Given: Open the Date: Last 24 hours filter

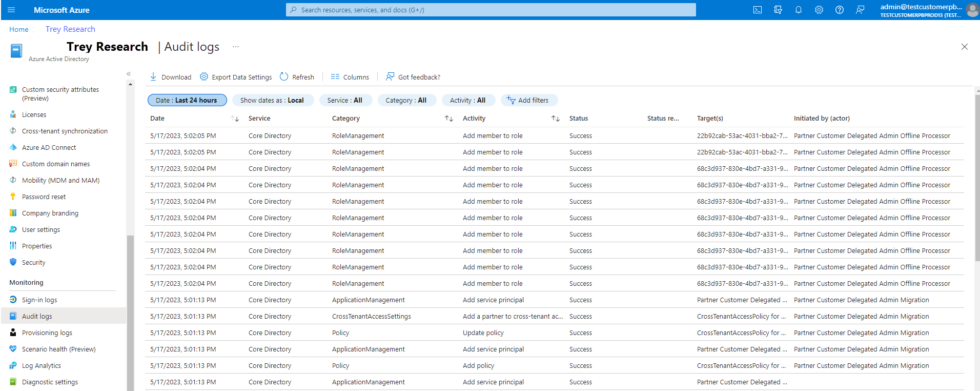Looking at the screenshot, I should click(187, 100).
